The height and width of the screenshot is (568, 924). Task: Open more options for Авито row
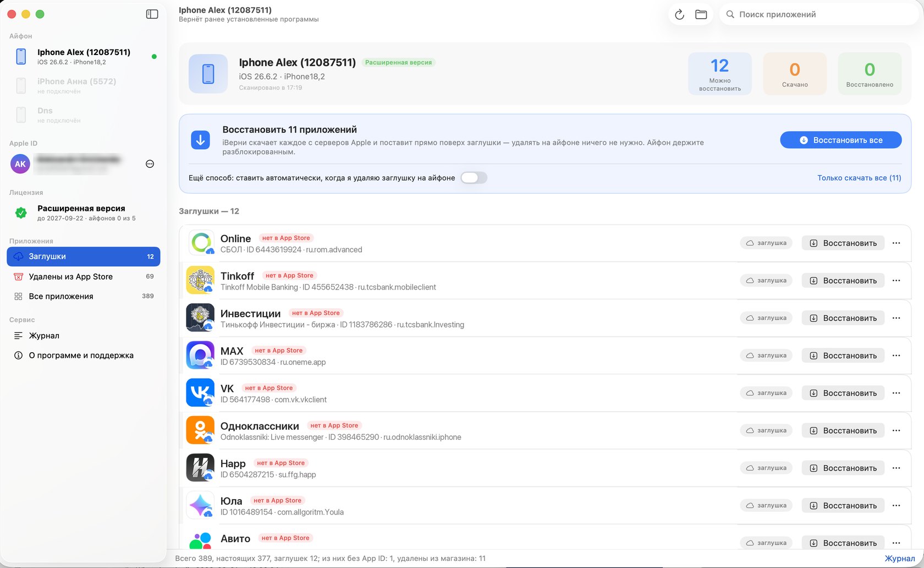click(896, 542)
